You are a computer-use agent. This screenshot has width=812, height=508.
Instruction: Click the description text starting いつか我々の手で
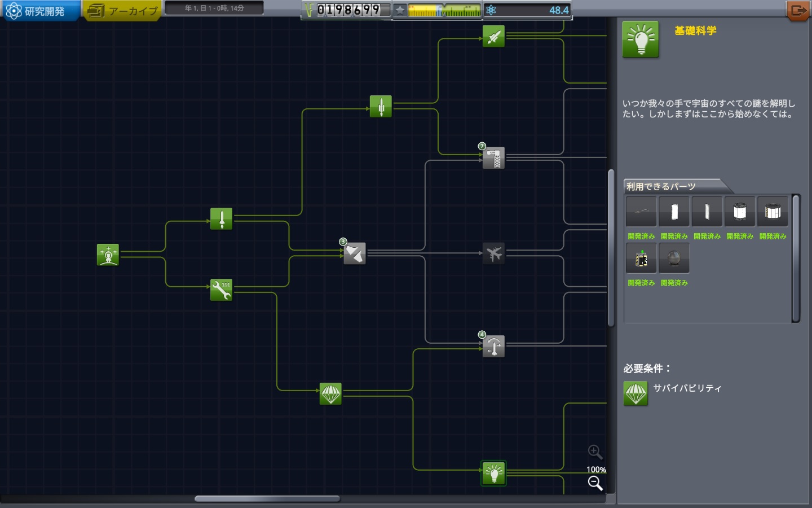pos(709,108)
